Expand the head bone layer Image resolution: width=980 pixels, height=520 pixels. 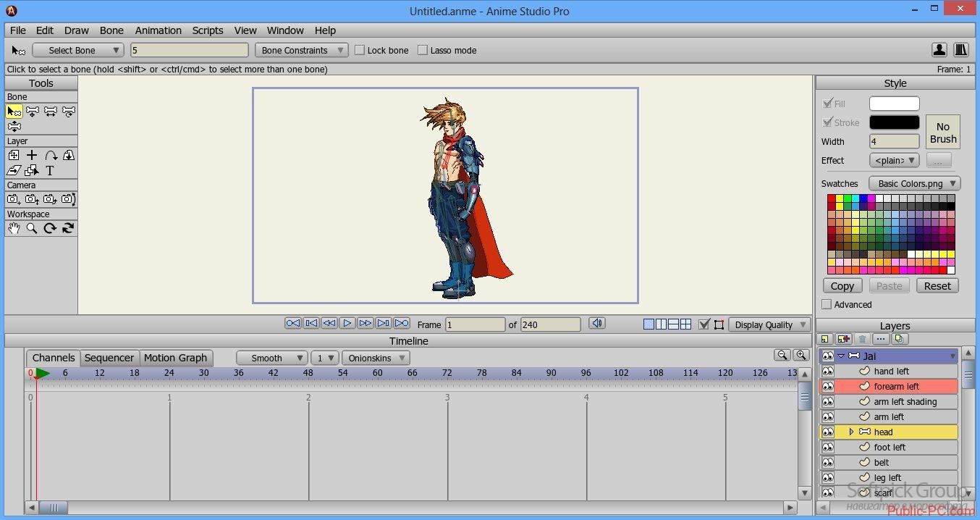coord(851,432)
